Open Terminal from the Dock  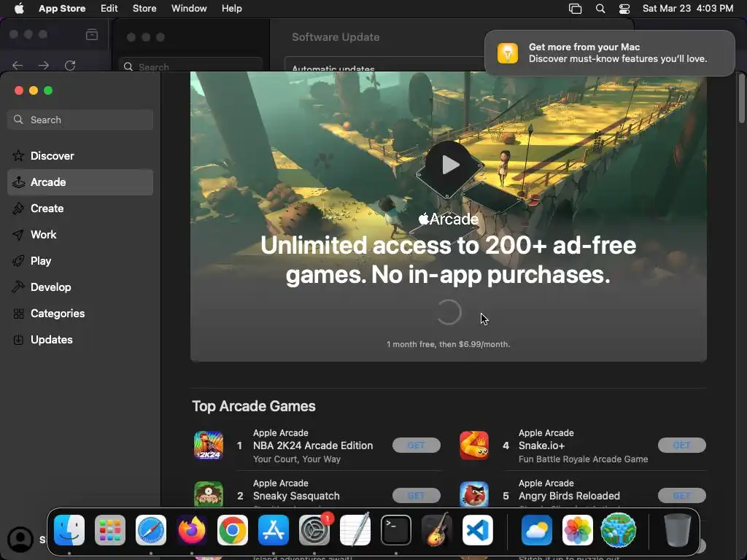396,530
